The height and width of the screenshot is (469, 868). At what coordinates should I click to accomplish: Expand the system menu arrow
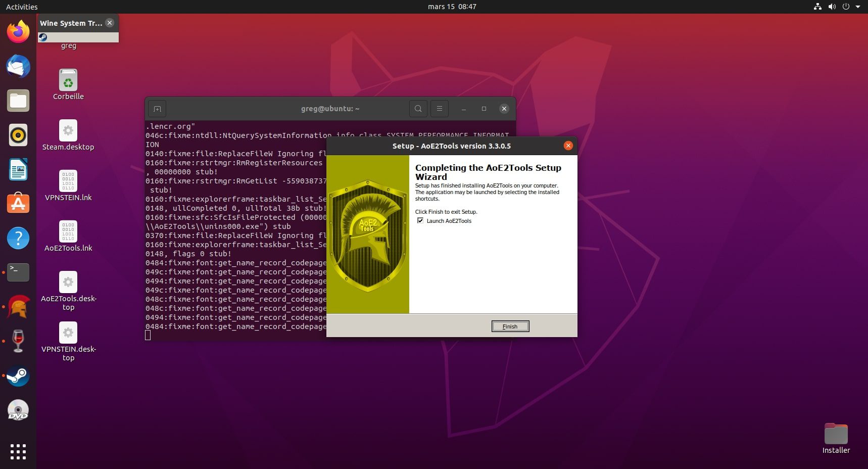tap(858, 7)
